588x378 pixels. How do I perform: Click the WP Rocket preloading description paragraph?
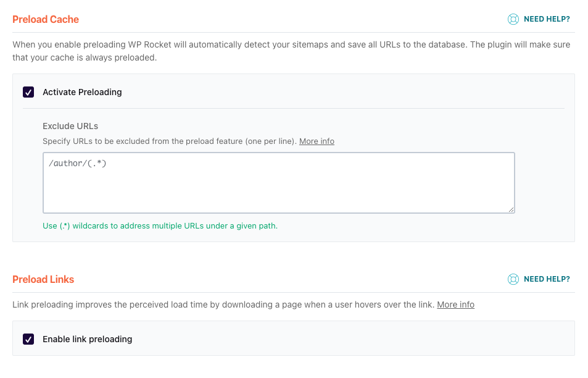pyautogui.click(x=291, y=51)
